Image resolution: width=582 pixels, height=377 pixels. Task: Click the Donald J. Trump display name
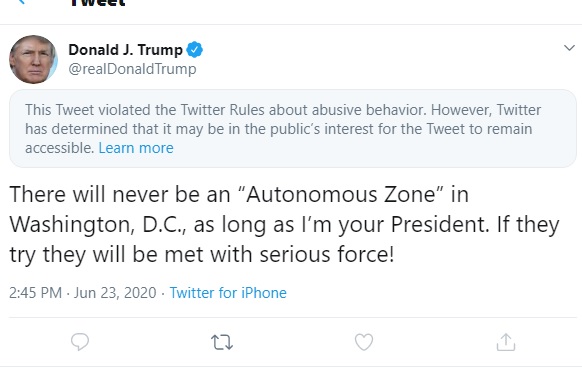click(125, 50)
